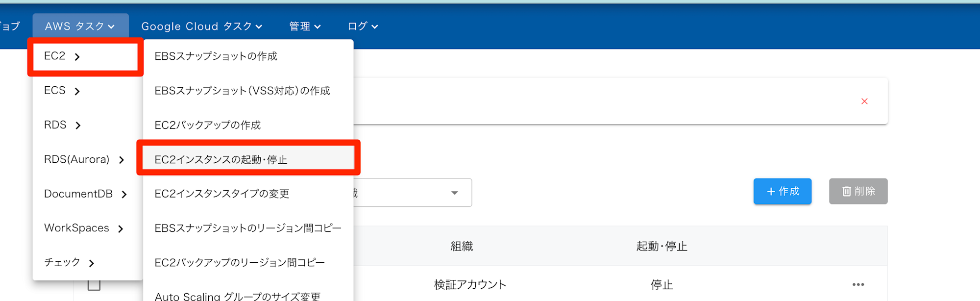Viewport: 980px width, 301px height.
Task: Click the blue 作成 button
Action: 782,191
